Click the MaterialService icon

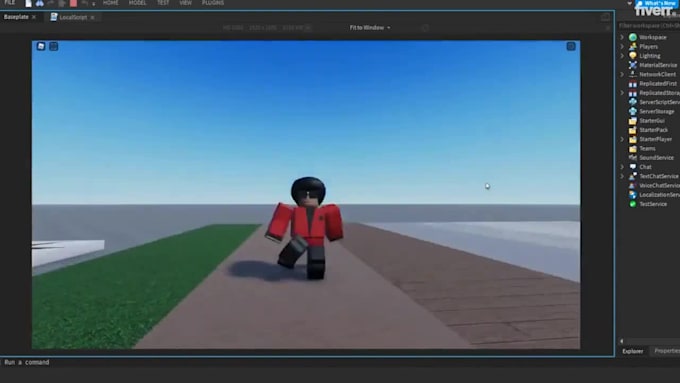point(633,65)
